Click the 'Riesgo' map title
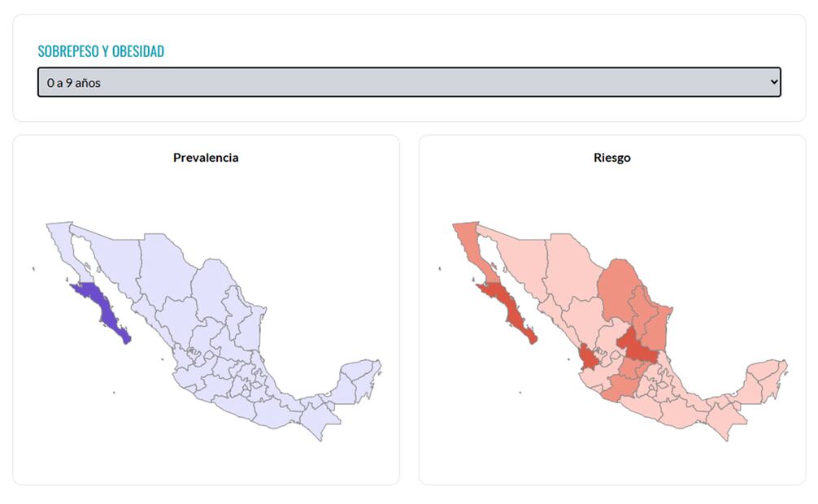Viewport: 818px width, 504px height. (x=611, y=158)
